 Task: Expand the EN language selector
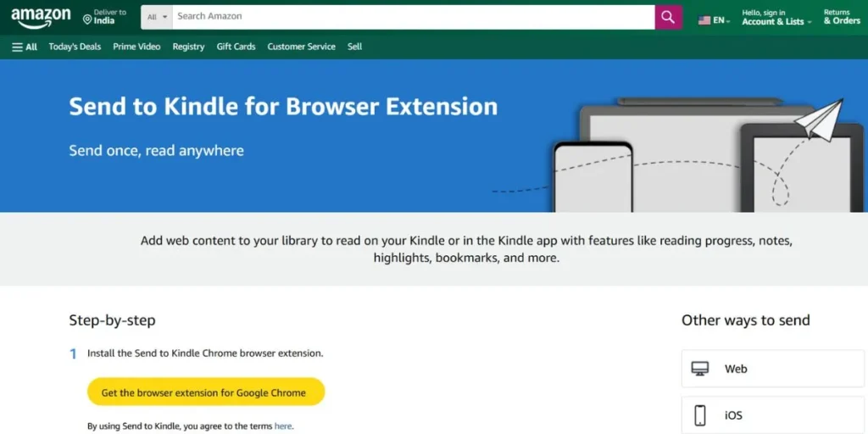coord(721,20)
